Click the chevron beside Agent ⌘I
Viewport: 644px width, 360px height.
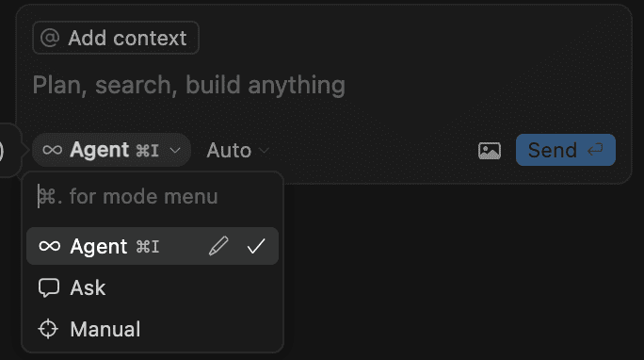(x=175, y=151)
